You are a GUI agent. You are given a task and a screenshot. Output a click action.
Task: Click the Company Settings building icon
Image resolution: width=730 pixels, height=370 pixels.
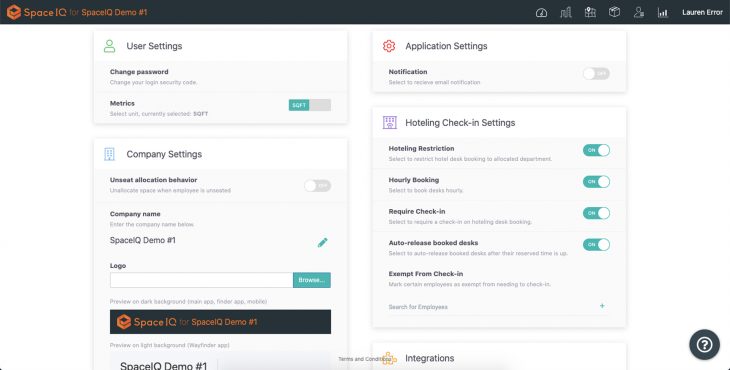tap(109, 154)
